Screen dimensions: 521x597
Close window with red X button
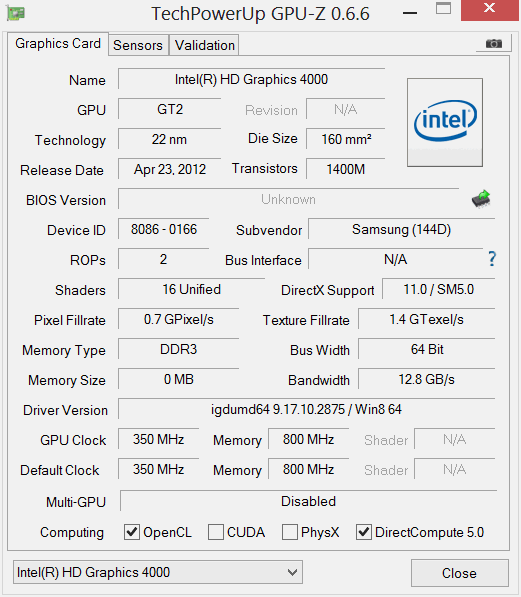pos(489,8)
